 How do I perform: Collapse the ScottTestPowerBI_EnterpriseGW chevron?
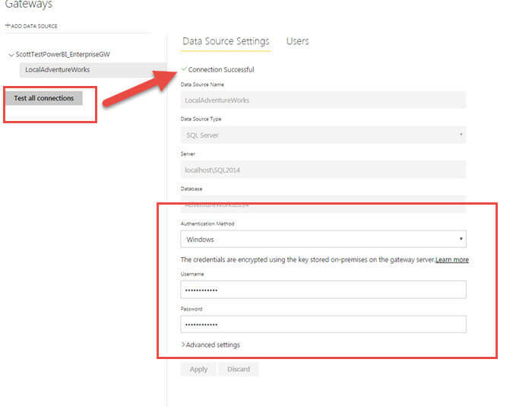[x=11, y=56]
